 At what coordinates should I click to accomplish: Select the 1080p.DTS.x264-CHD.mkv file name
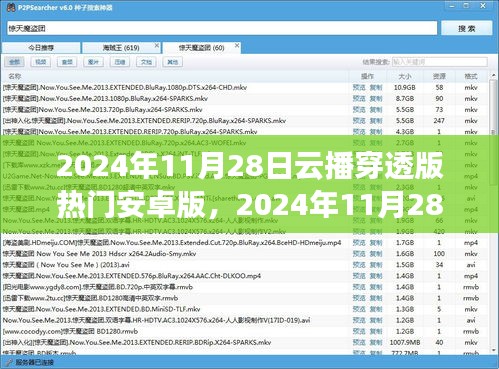click(x=125, y=88)
